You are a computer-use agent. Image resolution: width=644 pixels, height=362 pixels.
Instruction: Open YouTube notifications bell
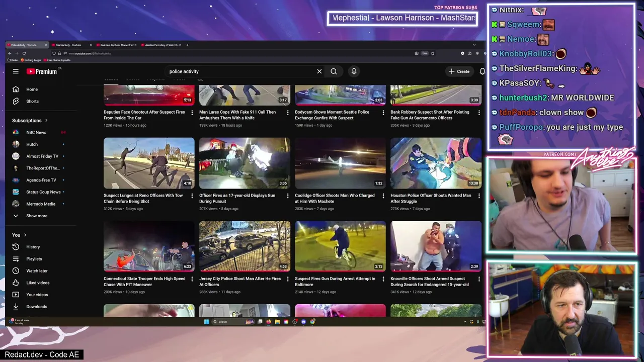[482, 71]
